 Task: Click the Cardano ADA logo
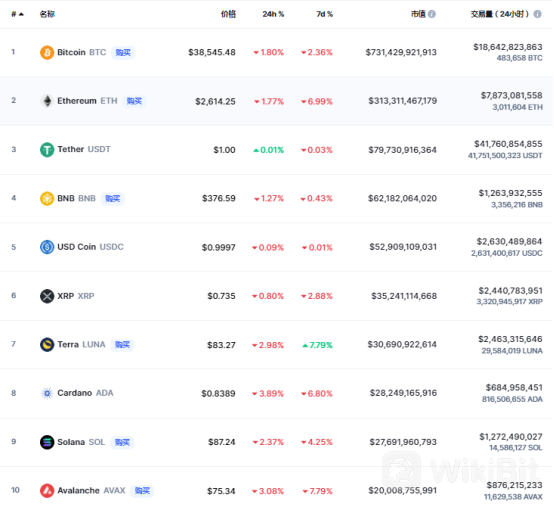[x=47, y=393]
